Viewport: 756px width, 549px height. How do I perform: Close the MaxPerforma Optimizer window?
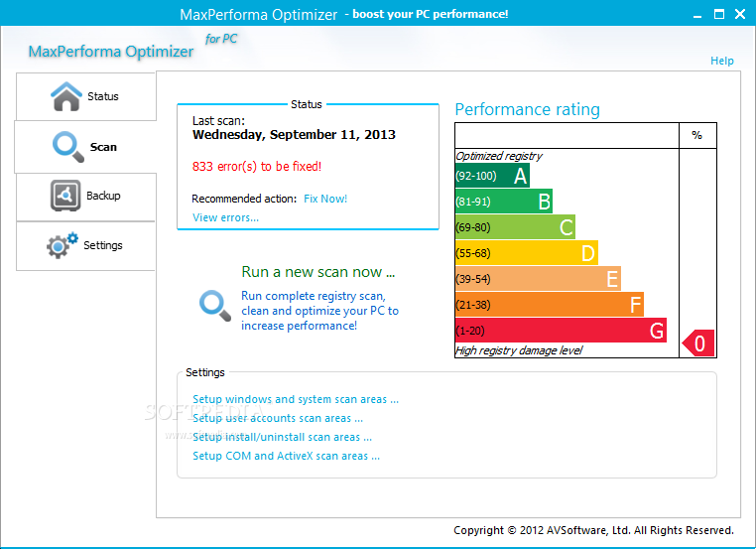point(740,14)
